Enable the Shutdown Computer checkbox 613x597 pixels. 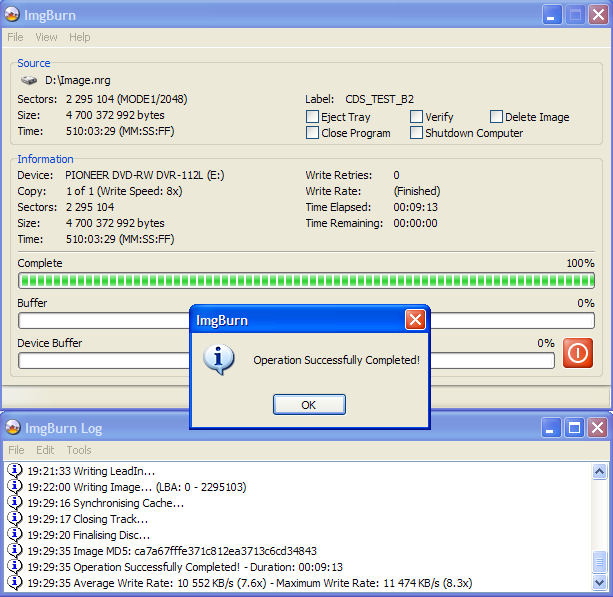pyautogui.click(x=416, y=133)
